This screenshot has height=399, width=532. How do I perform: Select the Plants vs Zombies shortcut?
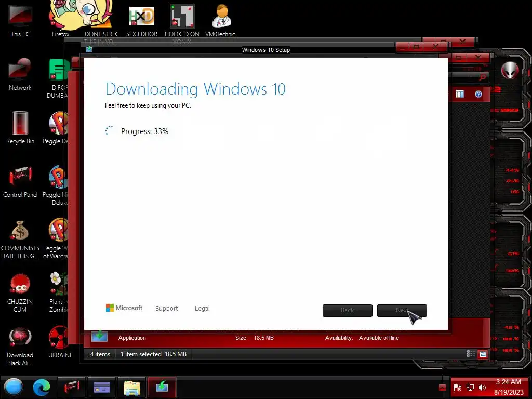tap(58, 292)
